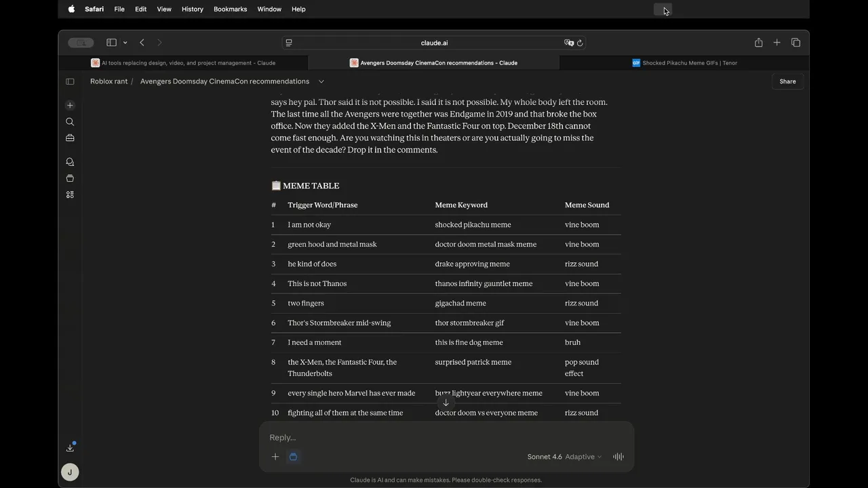Image resolution: width=868 pixels, height=488 pixels.
Task: Expand the conversation title chevron menu
Action: 321,81
